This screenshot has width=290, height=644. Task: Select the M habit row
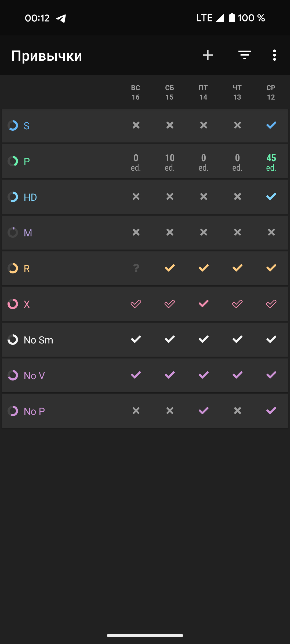coord(28,233)
